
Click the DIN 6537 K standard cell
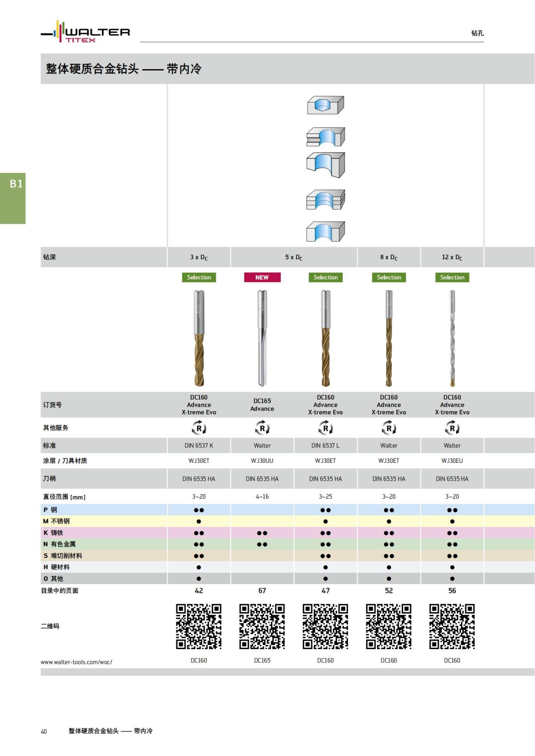(x=199, y=445)
